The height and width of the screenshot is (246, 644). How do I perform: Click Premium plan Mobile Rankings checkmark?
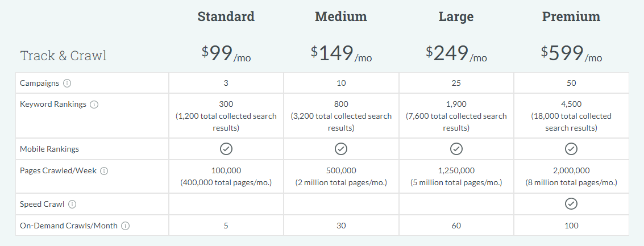click(571, 149)
